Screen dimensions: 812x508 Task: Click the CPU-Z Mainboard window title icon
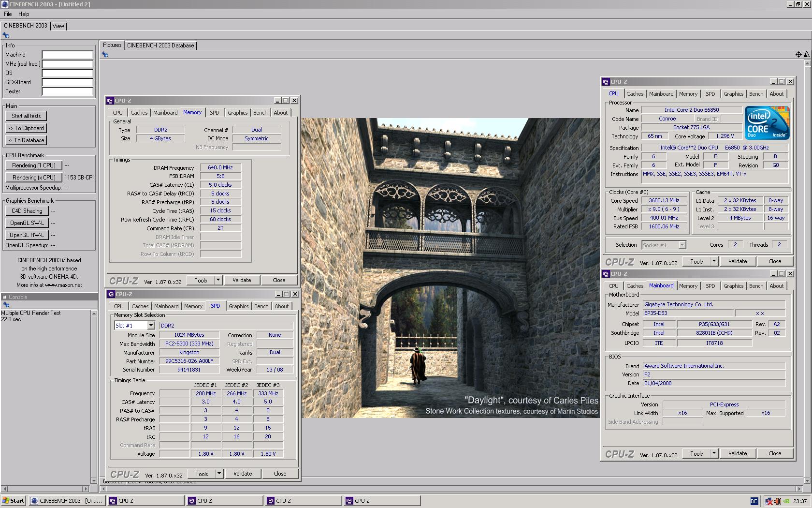606,274
